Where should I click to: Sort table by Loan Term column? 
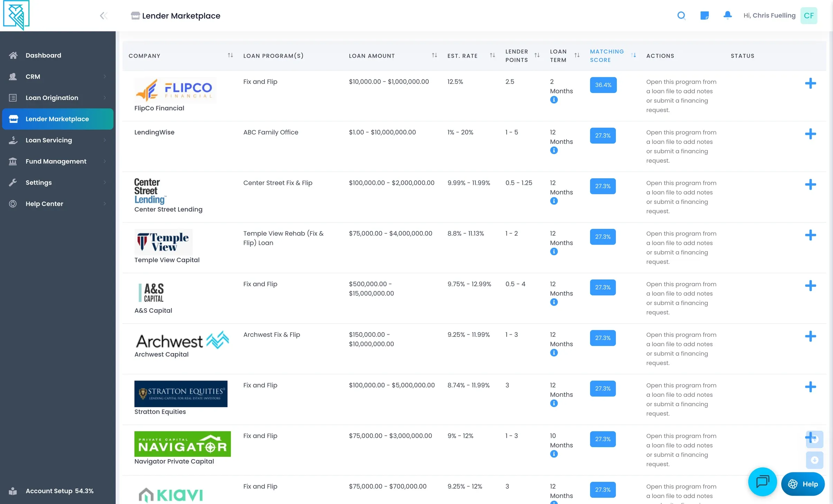(x=577, y=55)
